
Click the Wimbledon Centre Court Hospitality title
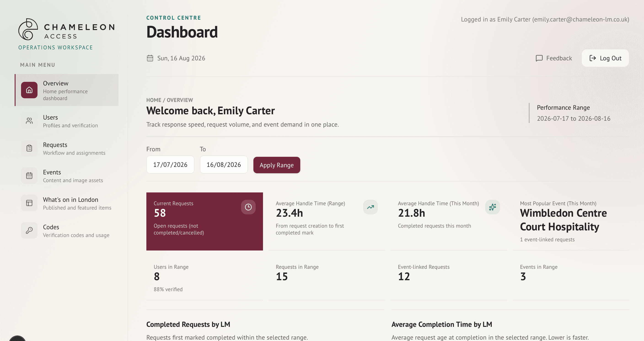[563, 220]
